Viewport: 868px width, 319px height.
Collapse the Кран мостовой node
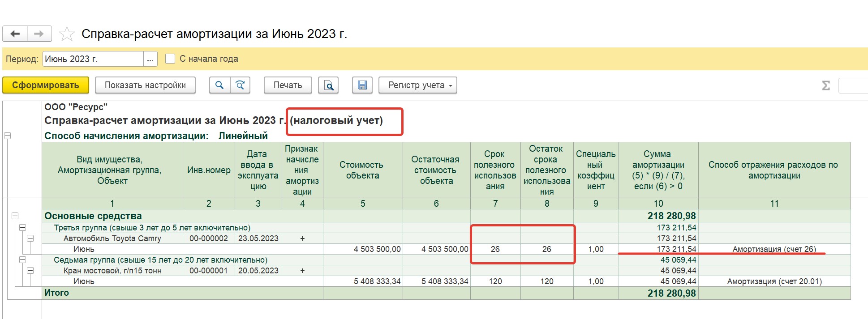coord(30,270)
